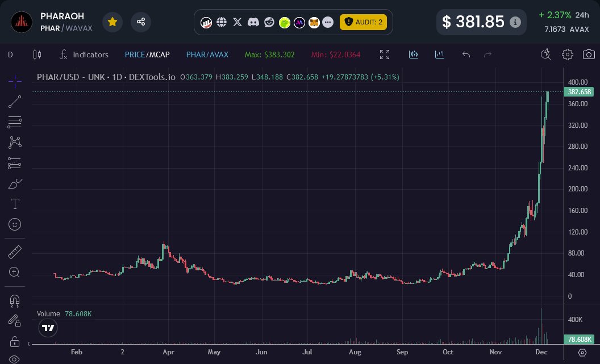Open the quick search lightning icon
This screenshot has width=600, height=364.
pyautogui.click(x=546, y=55)
